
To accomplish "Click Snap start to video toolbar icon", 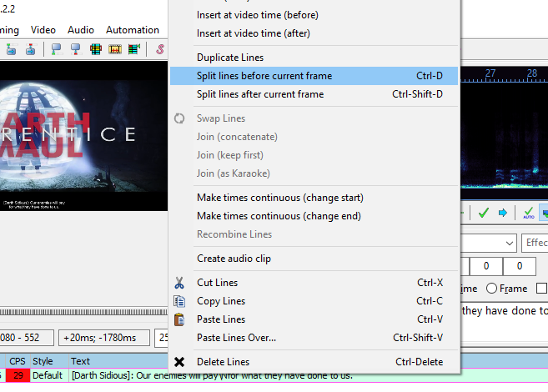I will [56, 49].
